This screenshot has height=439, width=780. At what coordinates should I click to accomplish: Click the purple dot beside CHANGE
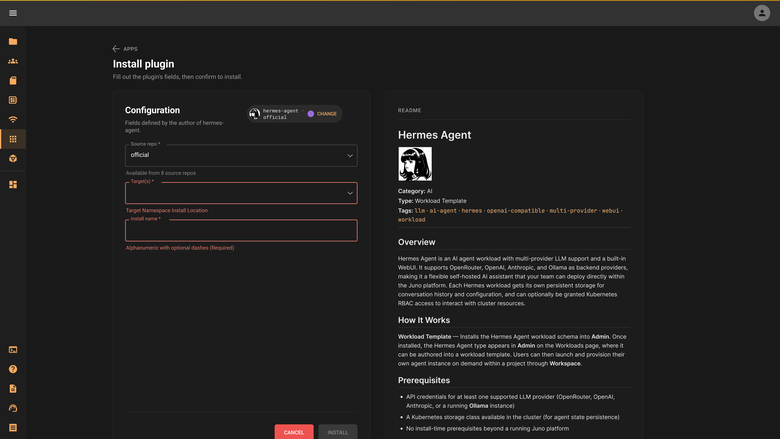pos(310,114)
